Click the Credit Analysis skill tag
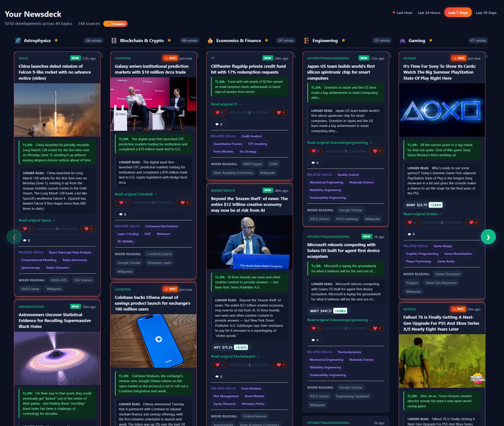 click(251, 136)
